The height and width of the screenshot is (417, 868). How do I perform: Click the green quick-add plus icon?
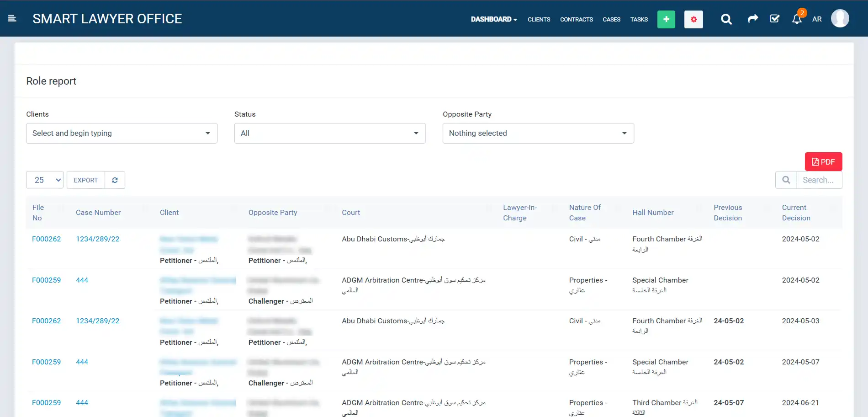click(666, 19)
